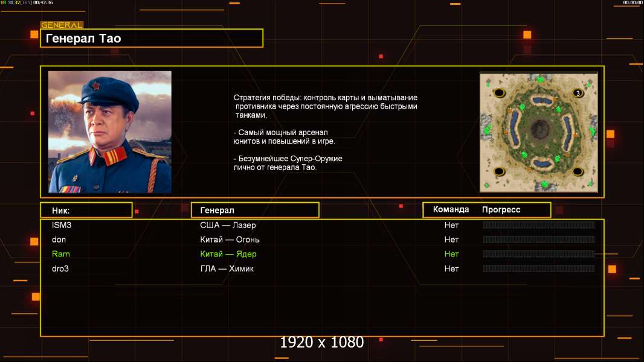
Task: Click the 'Команда' column header
Action: coord(451,209)
